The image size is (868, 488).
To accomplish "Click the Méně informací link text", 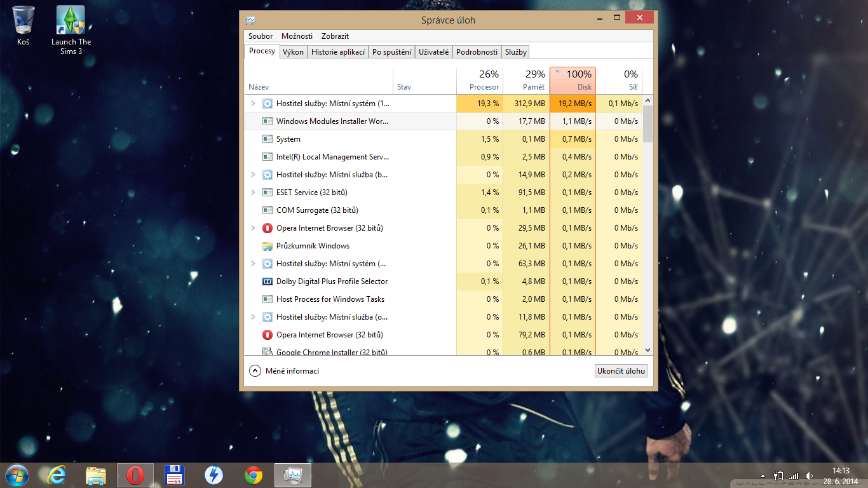I will [292, 371].
